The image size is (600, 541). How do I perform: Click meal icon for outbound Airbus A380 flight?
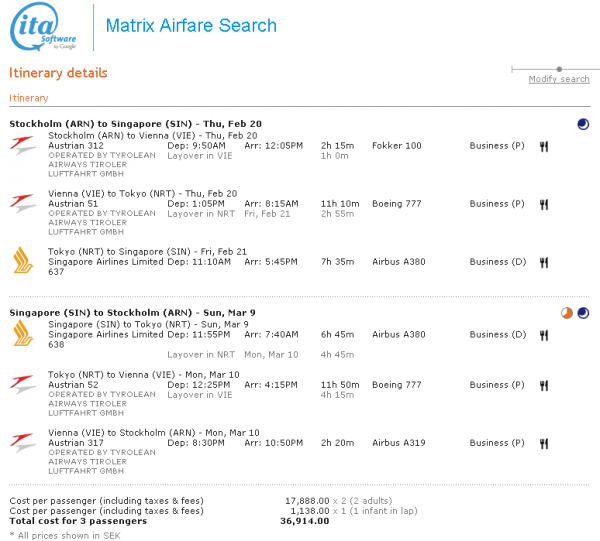point(545,262)
